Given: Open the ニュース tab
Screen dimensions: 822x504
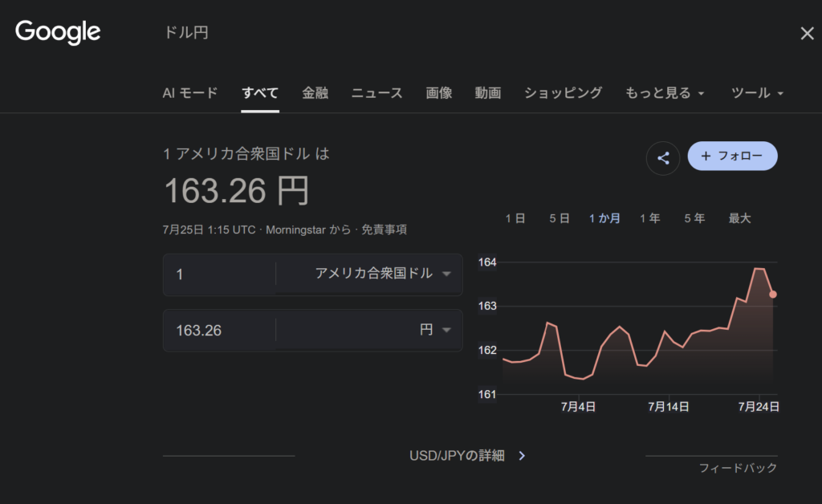Looking at the screenshot, I should tap(377, 93).
